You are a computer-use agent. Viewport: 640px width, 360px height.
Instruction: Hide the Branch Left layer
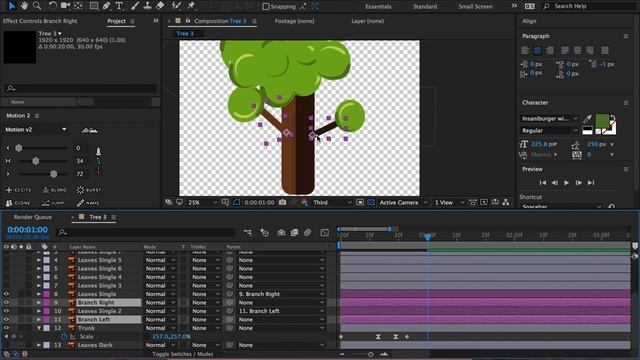coord(6,320)
